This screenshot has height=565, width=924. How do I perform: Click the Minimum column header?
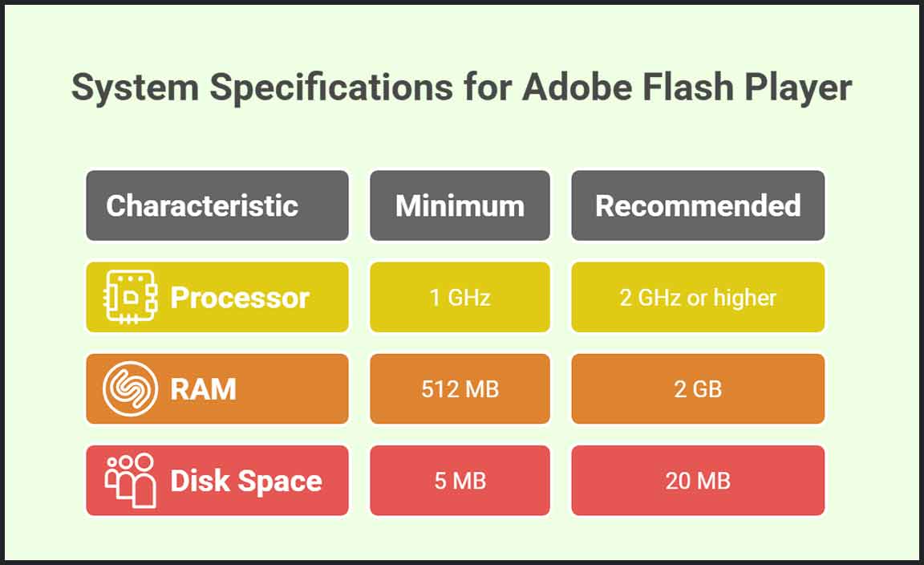pyautogui.click(x=460, y=205)
